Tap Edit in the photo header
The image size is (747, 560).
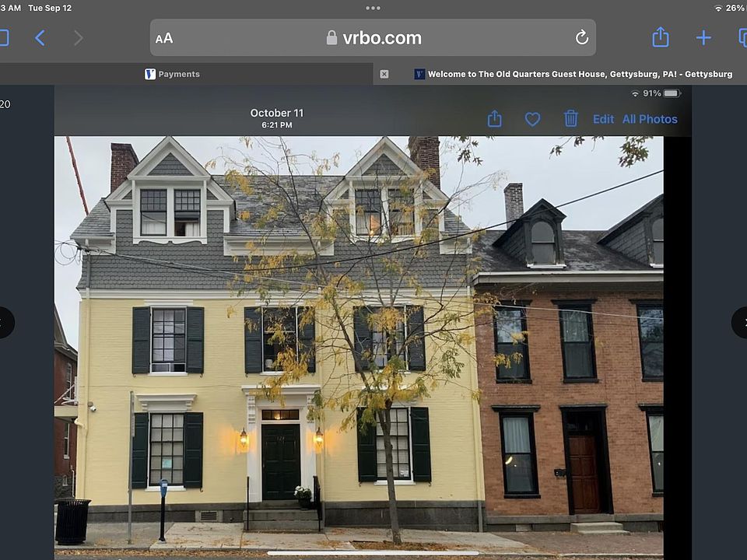[x=603, y=119]
